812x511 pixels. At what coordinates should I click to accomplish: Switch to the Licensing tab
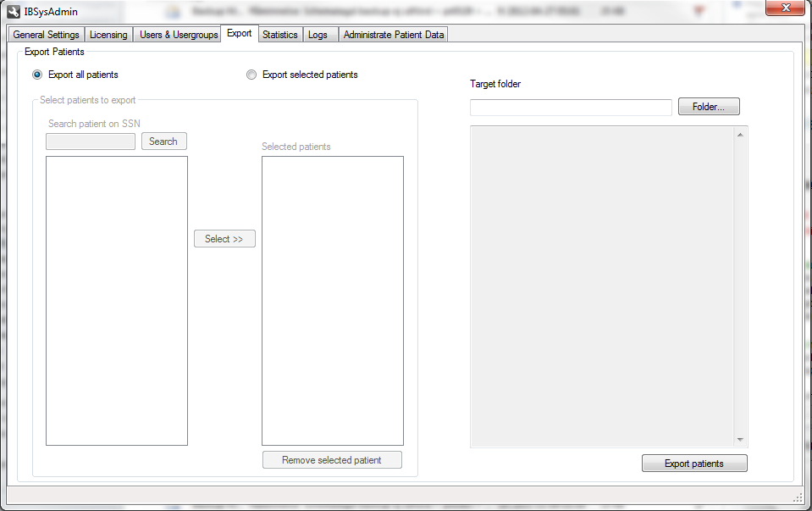(x=108, y=35)
